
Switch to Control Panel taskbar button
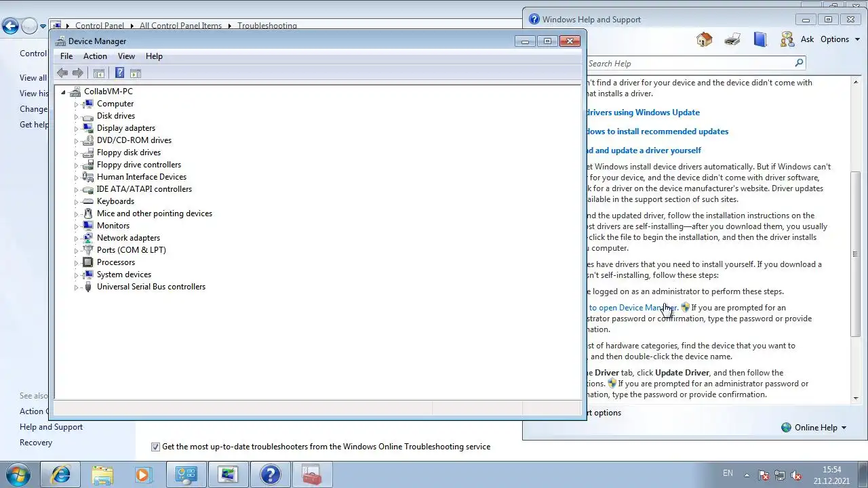point(186,474)
